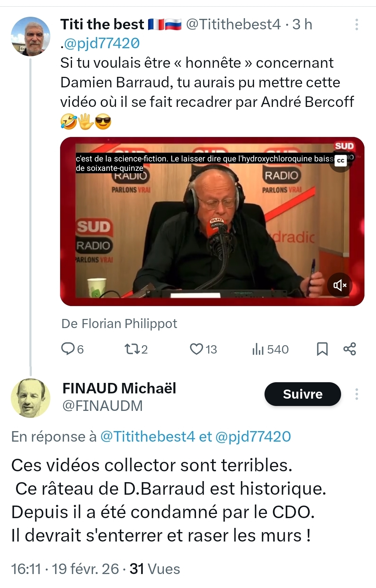Tap the share icon
Image resolution: width=376 pixels, height=588 pixels.
tap(349, 349)
